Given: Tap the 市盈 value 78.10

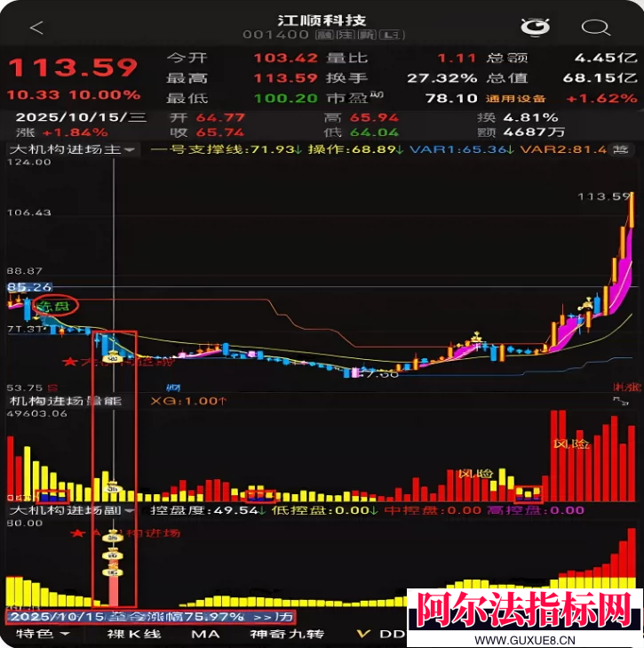Looking at the screenshot, I should point(451,99).
